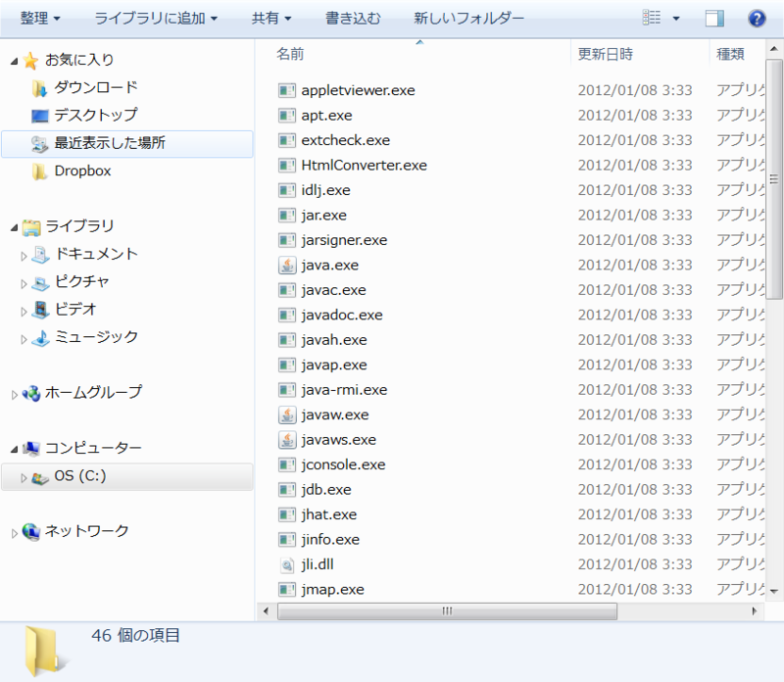This screenshot has width=784, height=682.
Task: Click the vertical scrollbar thumb
Action: pos(774,179)
